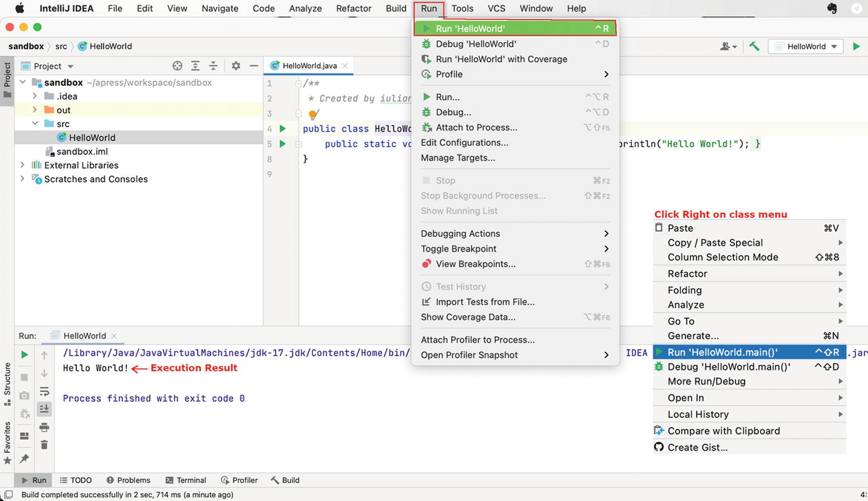The image size is (868, 501).
Task: Click the layout icon in Run panel sidebar
Action: (24, 436)
